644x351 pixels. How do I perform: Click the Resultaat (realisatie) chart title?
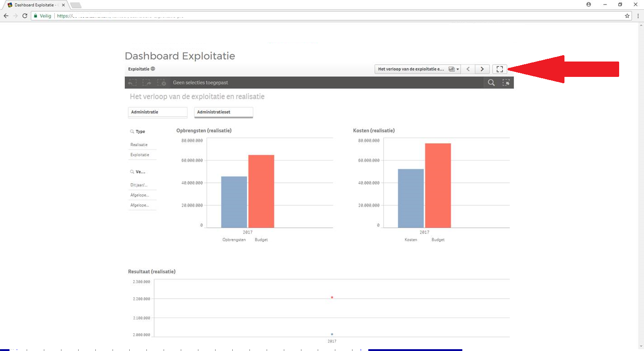(152, 271)
